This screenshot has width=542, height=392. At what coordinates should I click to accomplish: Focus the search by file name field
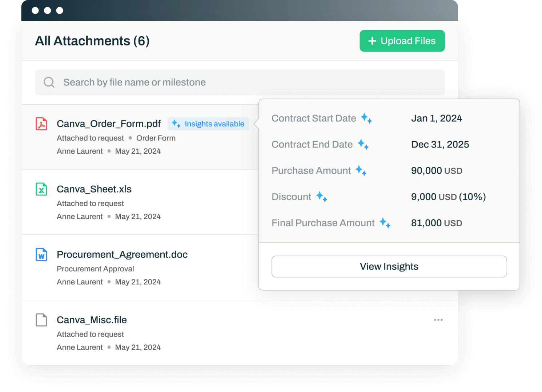(240, 82)
